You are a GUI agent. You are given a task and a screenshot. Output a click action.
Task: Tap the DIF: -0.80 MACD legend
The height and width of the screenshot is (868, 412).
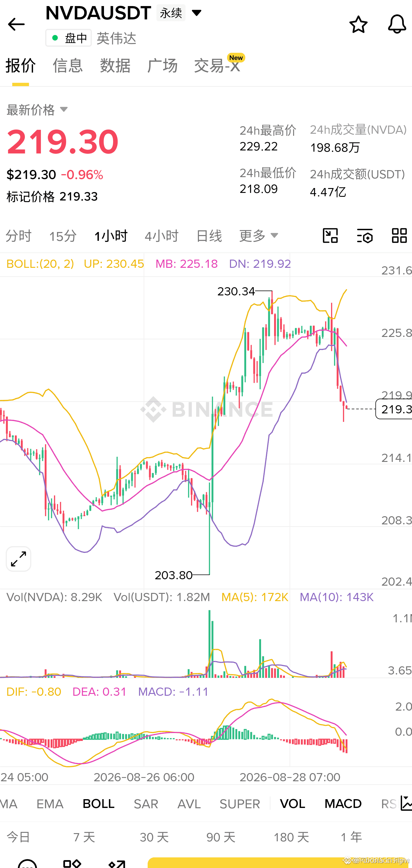[x=34, y=692]
